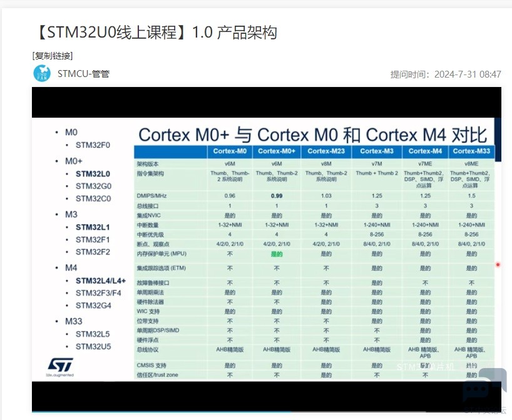The width and height of the screenshot is (512, 420).
Task: Click the WIC 支持 row label
Action: (148, 311)
